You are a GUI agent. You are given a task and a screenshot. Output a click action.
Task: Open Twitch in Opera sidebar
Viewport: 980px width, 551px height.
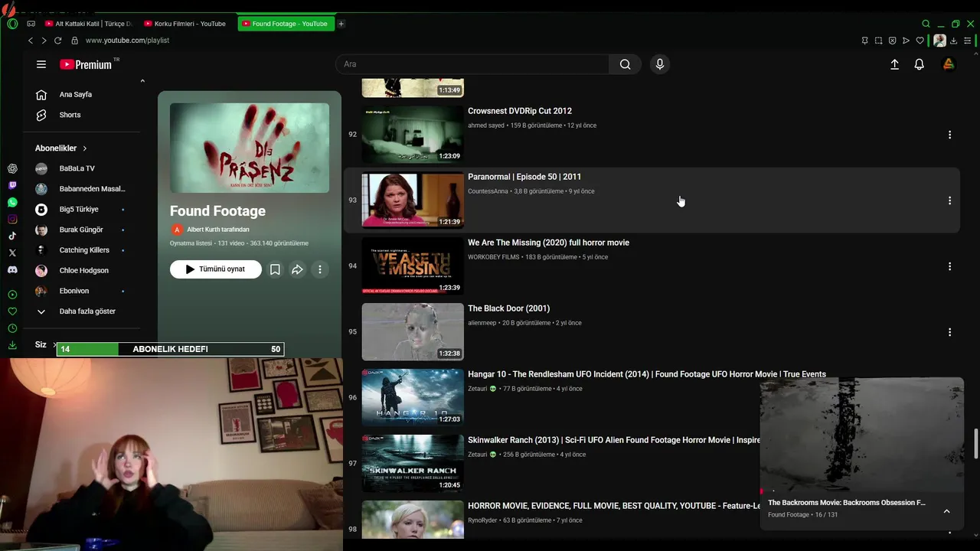[x=12, y=185]
